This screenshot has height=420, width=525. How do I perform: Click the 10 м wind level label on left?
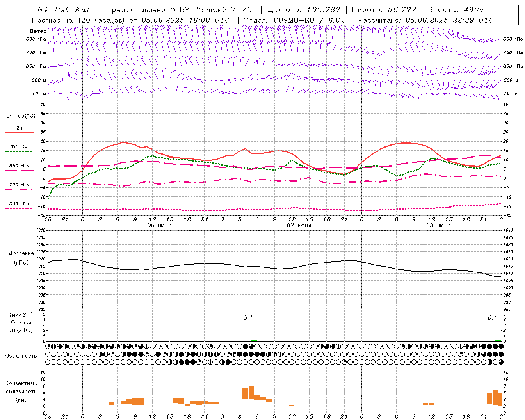point(39,94)
